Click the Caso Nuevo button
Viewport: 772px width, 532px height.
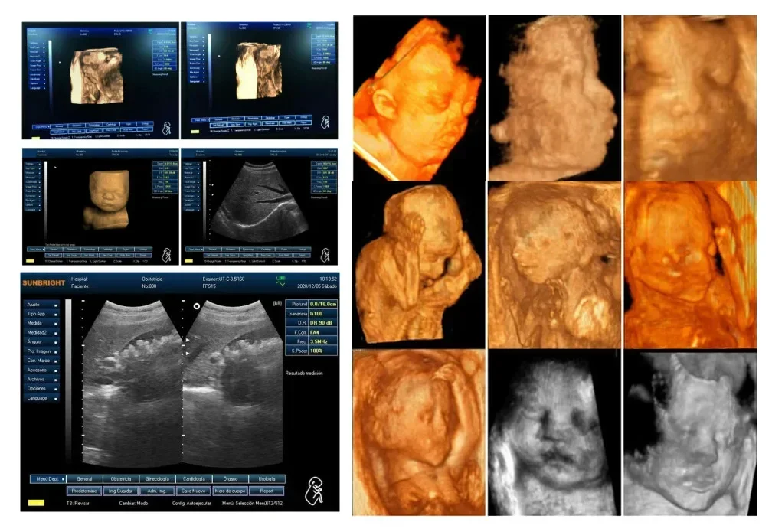point(194,491)
